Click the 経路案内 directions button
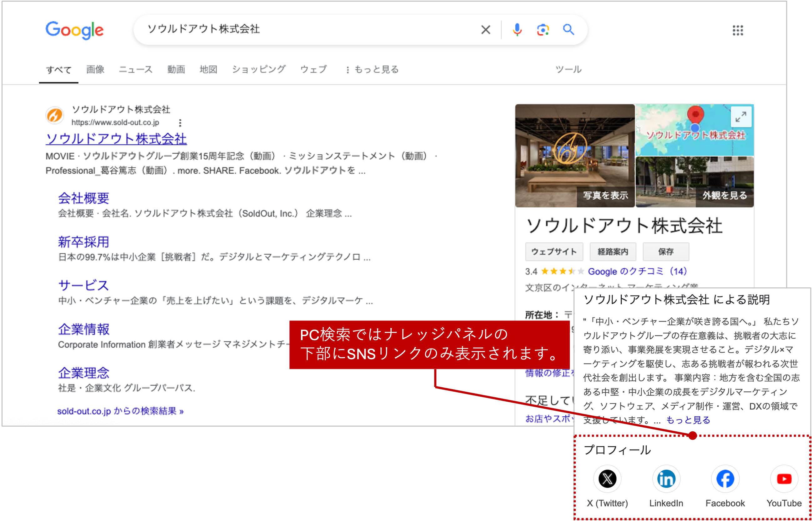Image resolution: width=812 pixels, height=521 pixels. coord(613,251)
